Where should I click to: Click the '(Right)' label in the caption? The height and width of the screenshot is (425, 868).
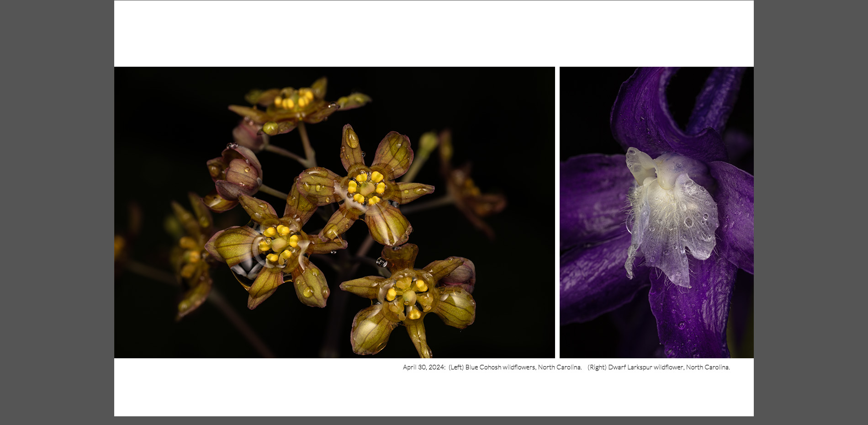597,367
